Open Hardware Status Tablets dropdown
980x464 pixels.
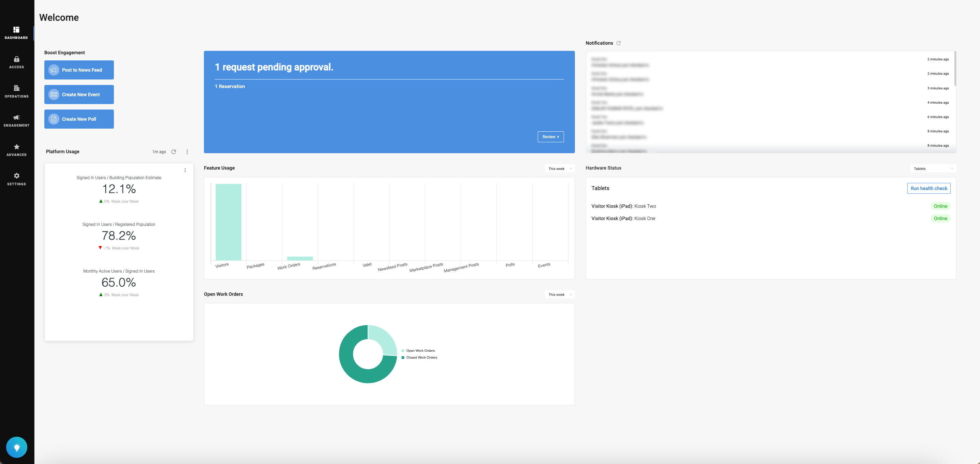933,169
